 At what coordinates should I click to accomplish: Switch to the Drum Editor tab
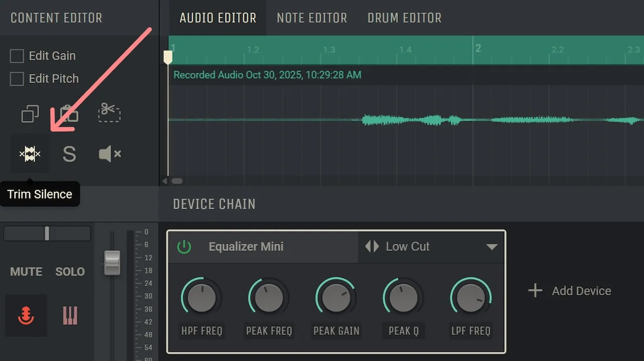coord(404,18)
